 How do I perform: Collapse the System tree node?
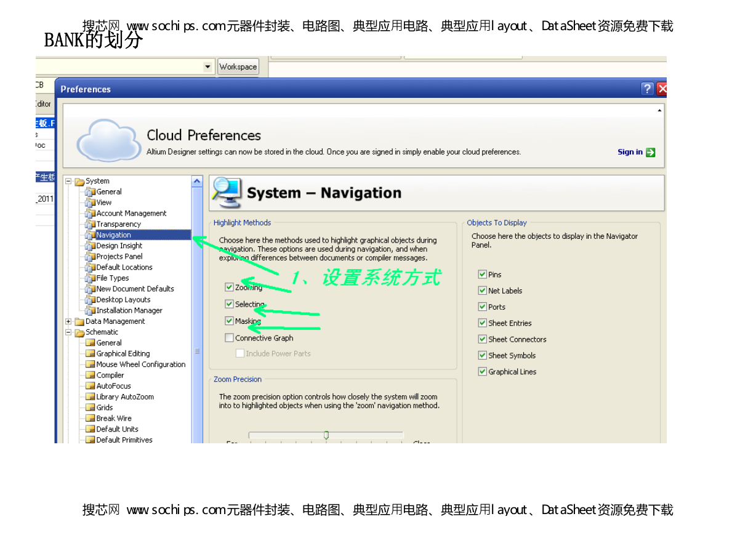pos(68,181)
